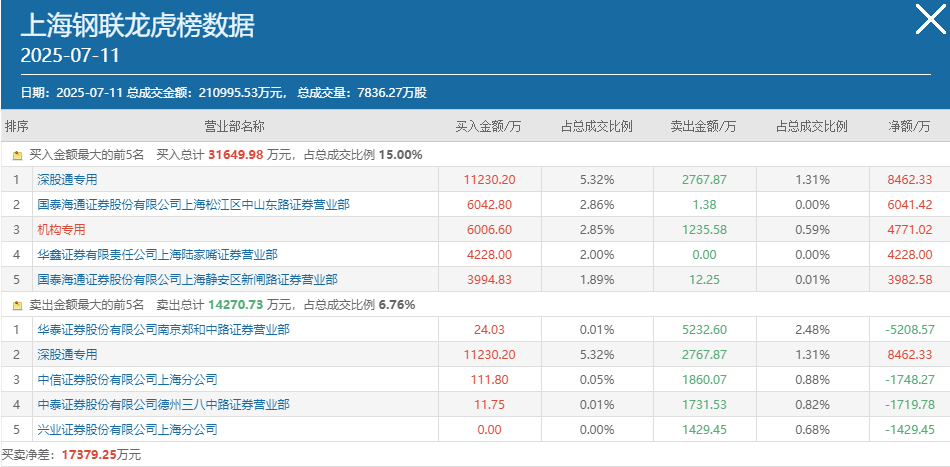Image resolution: width=950 pixels, height=467 pixels.
Task: Click sell amount 5232.60
Action: coord(704,330)
